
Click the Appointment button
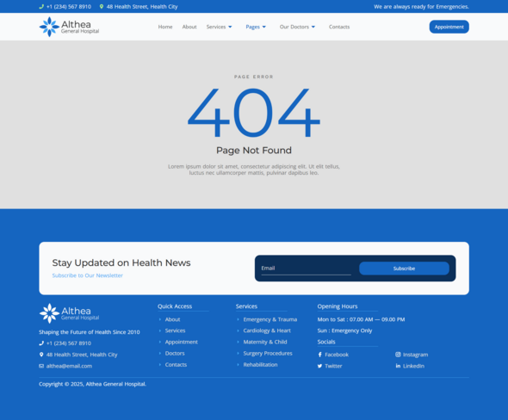[x=449, y=27]
